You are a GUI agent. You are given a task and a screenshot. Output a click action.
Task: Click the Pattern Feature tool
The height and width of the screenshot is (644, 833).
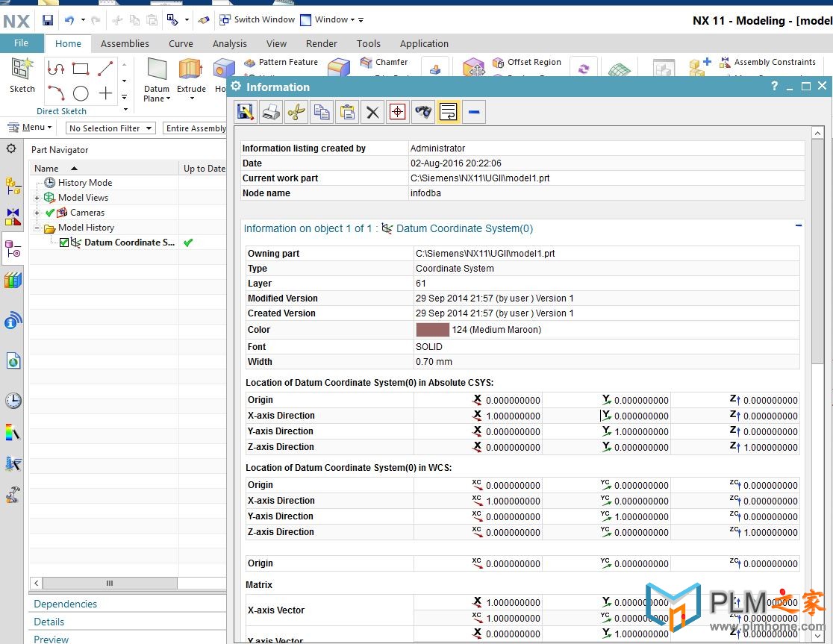[x=281, y=62]
